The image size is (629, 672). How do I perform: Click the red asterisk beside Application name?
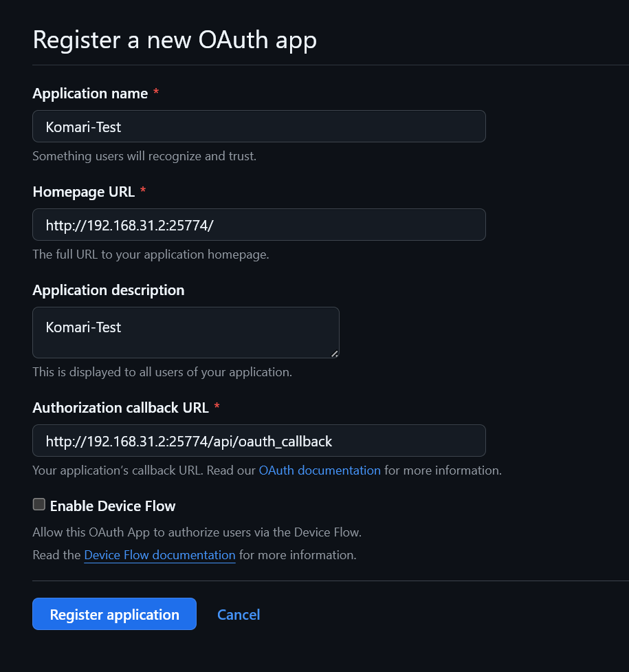156,94
